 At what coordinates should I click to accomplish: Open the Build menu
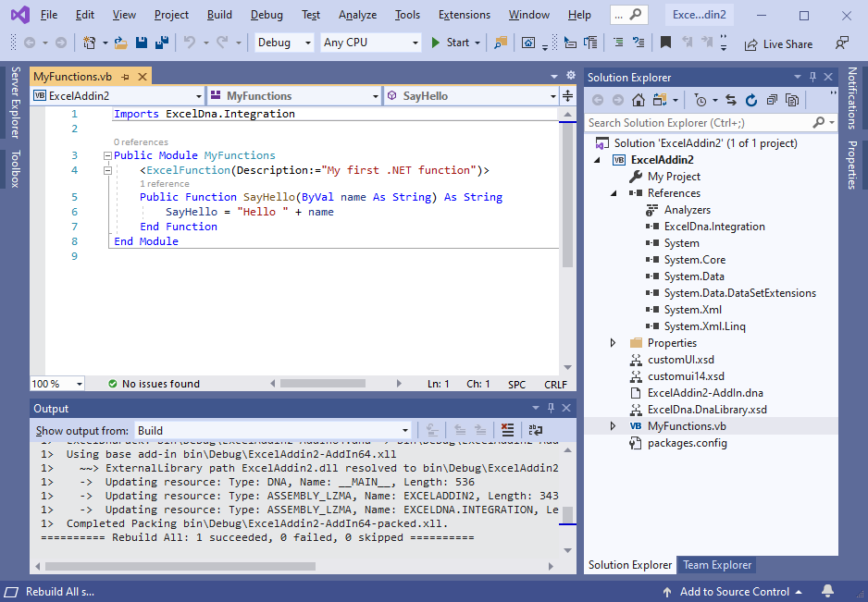point(219,15)
